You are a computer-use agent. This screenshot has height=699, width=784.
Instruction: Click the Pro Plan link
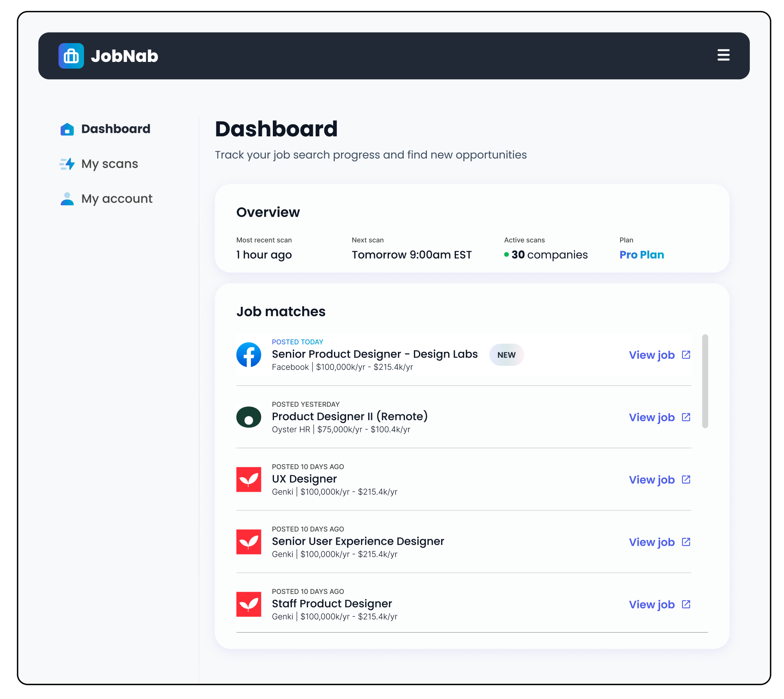click(x=641, y=255)
